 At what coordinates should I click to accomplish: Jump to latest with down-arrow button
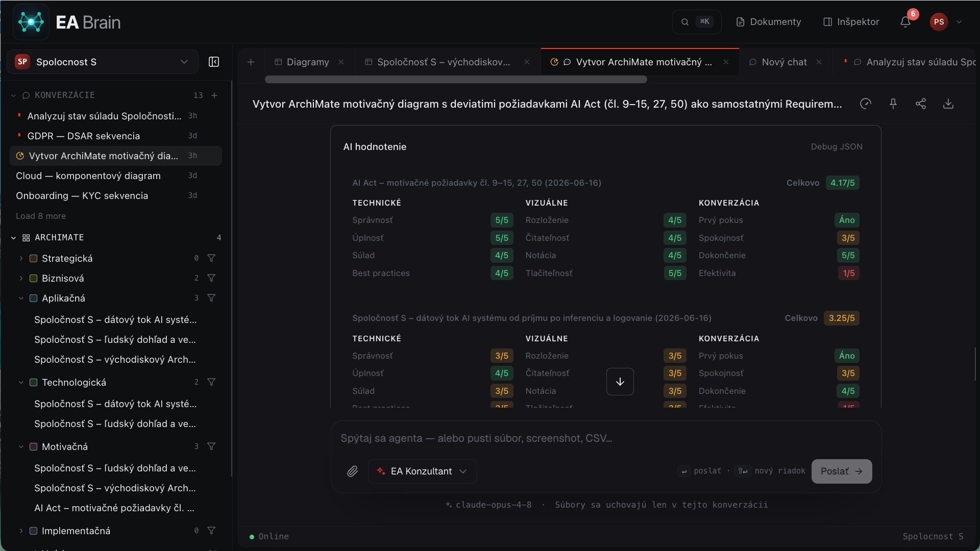[620, 382]
